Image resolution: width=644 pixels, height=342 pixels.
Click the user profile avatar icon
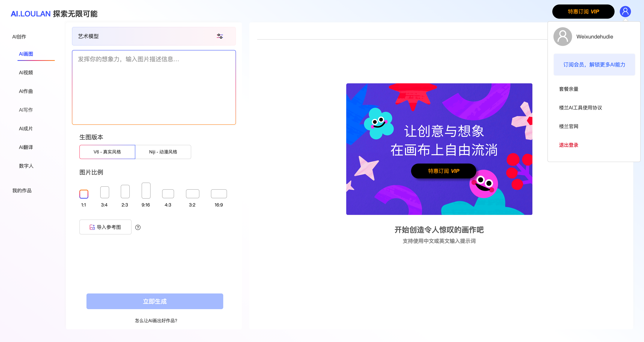point(625,12)
